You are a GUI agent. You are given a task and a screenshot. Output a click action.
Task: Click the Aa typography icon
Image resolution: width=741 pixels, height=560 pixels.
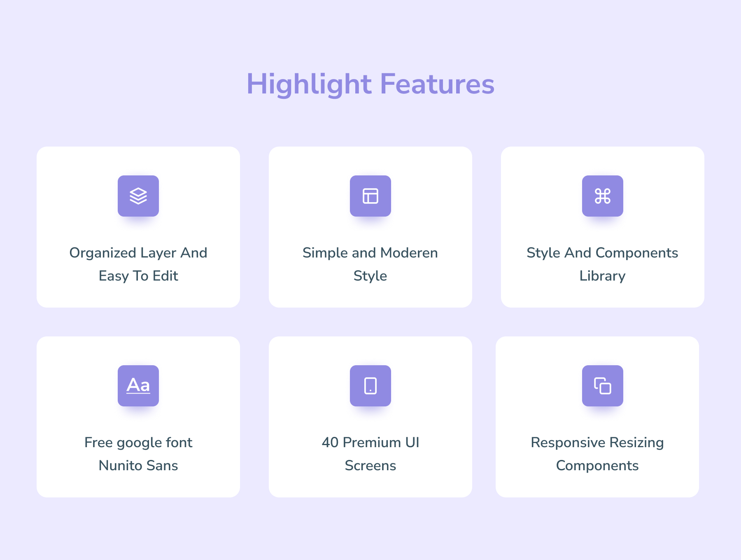pyautogui.click(x=138, y=386)
